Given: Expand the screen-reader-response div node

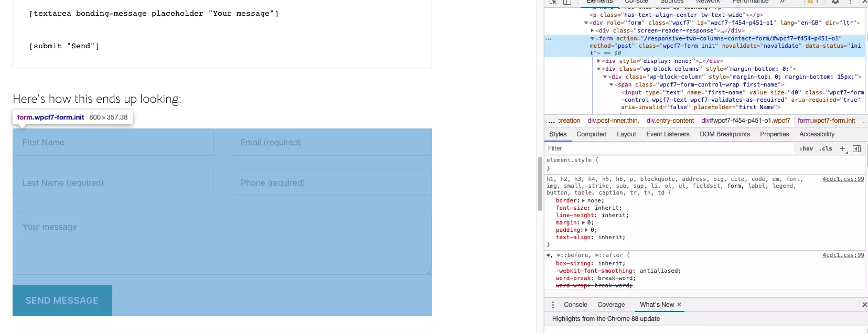Looking at the screenshot, I should point(593,30).
